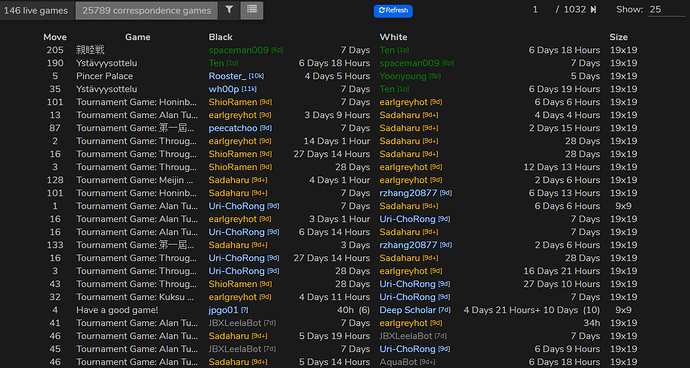Viewport: 690px width, 368px height.
Task: Click black player spaceman009 in the 親睦戦 row
Action: [239, 50]
